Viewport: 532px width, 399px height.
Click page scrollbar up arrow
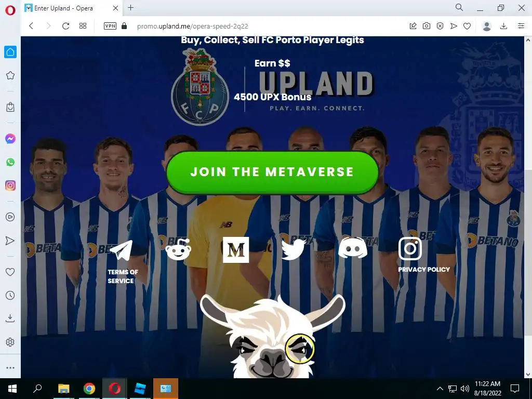[528, 40]
